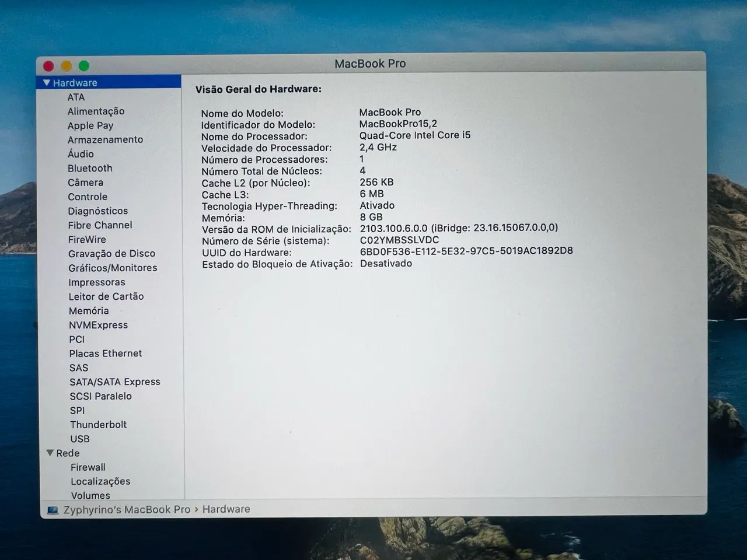Open Controle in the sidebar

pyautogui.click(x=88, y=197)
